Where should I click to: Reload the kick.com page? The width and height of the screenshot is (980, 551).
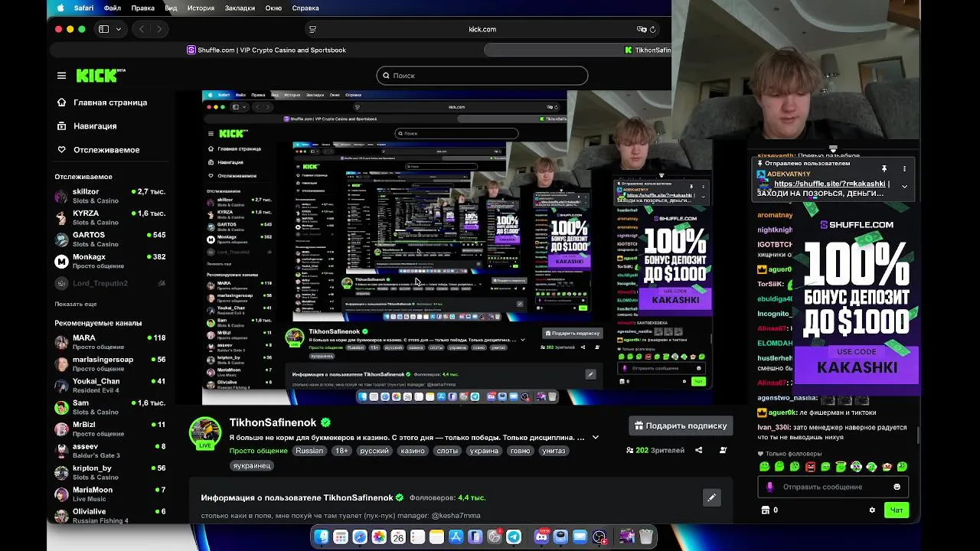tap(653, 29)
